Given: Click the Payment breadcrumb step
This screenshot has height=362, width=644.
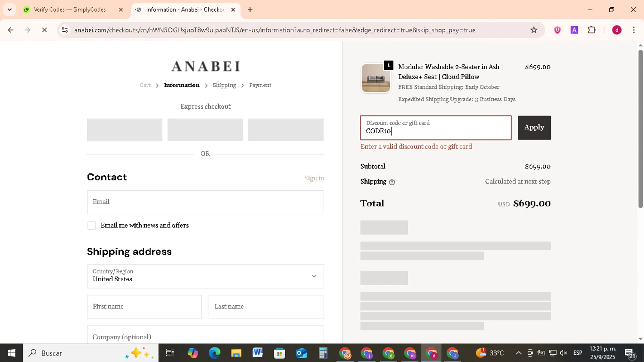Looking at the screenshot, I should 260,85.
